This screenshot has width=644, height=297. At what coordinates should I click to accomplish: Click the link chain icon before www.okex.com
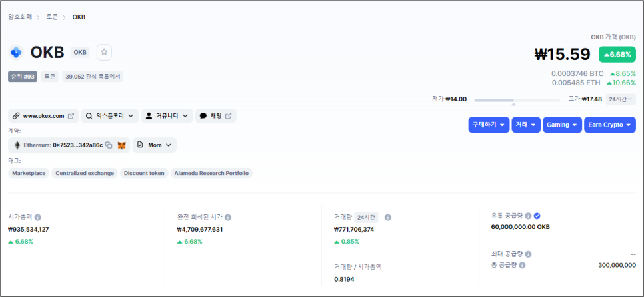click(x=16, y=116)
